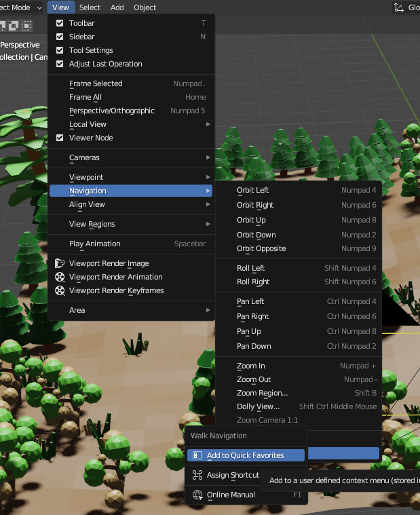Screen dimensions: 420x515
Task: Expand the Area submenu
Action: (x=131, y=310)
